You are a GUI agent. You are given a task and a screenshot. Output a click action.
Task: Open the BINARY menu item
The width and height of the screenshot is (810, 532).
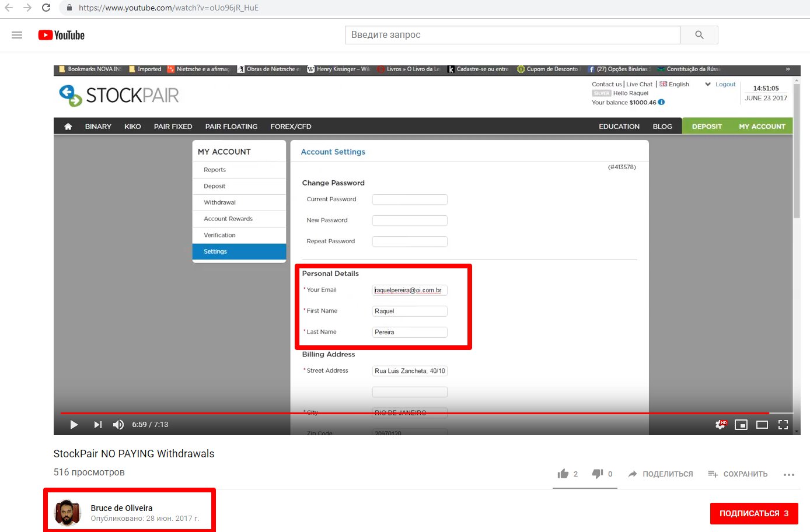coord(98,126)
